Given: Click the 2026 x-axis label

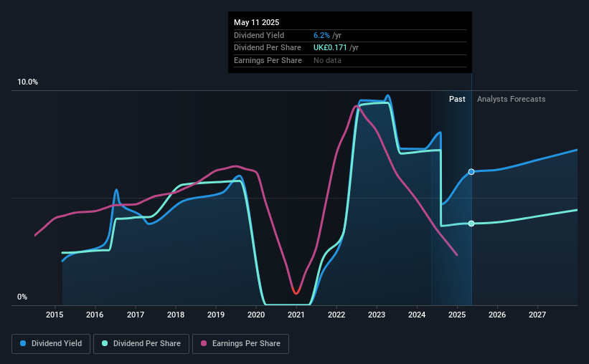Looking at the screenshot, I should point(497,315).
